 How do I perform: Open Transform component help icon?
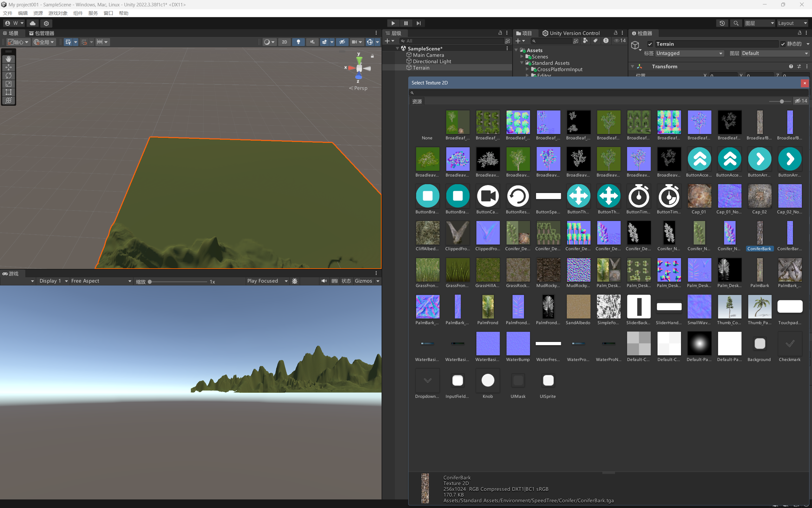pyautogui.click(x=791, y=67)
